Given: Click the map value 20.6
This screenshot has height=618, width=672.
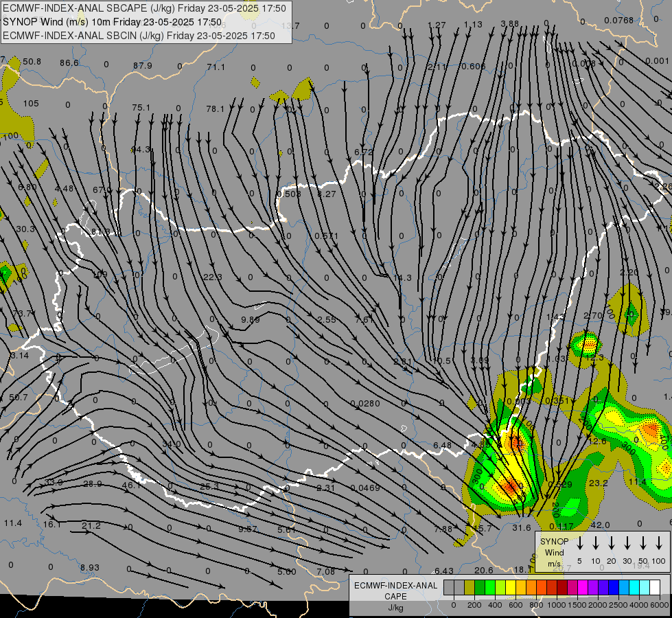Looking at the screenshot, I should (484, 570).
